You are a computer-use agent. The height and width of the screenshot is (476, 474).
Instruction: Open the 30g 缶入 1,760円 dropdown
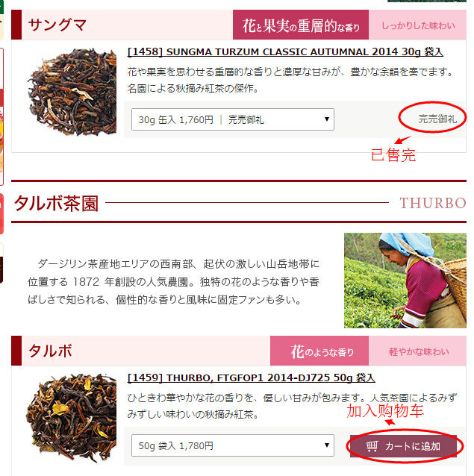[233, 119]
